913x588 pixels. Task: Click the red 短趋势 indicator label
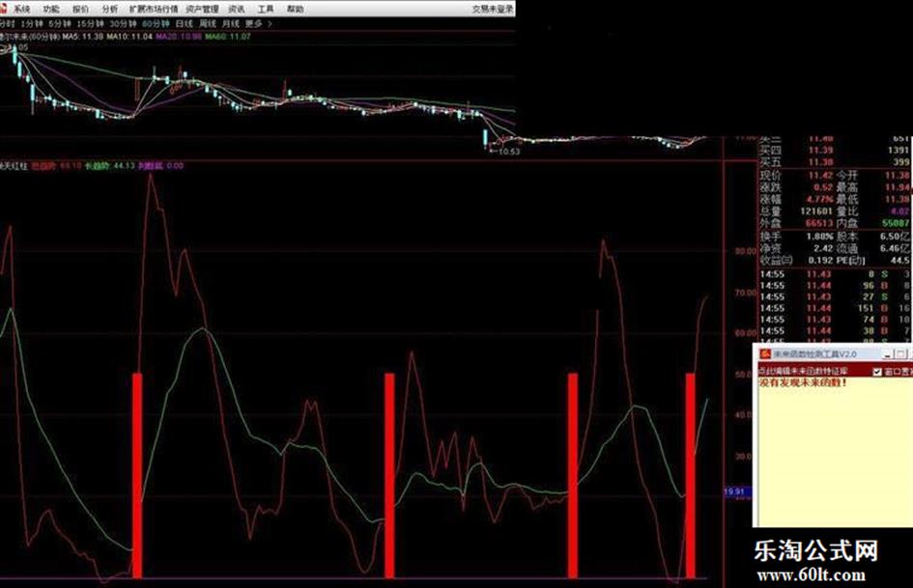[56, 166]
